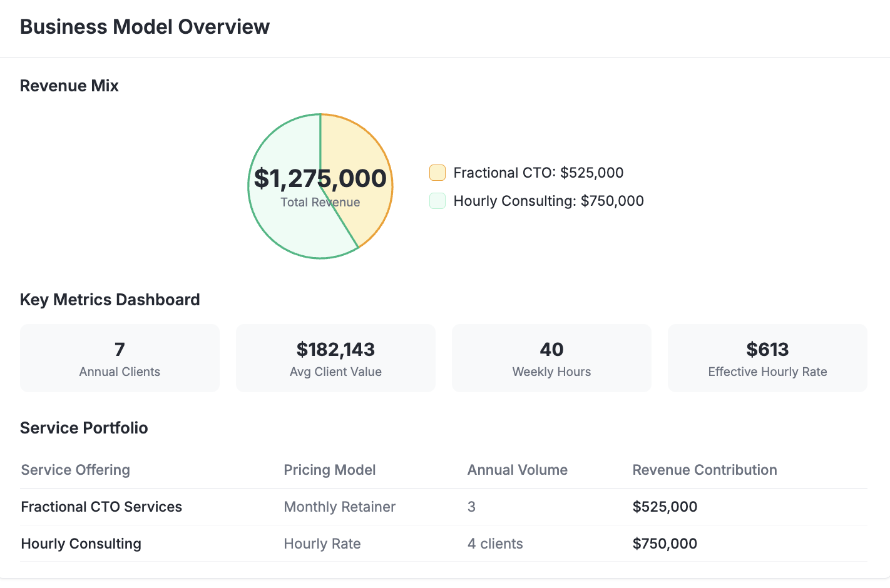Click the Fractional CTO legend swatch
This screenshot has height=588, width=890.
[x=437, y=172]
